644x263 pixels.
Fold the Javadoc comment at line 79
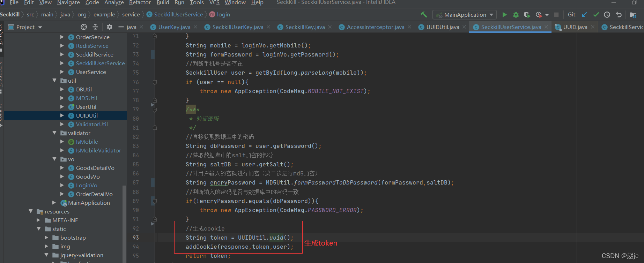coord(155,109)
